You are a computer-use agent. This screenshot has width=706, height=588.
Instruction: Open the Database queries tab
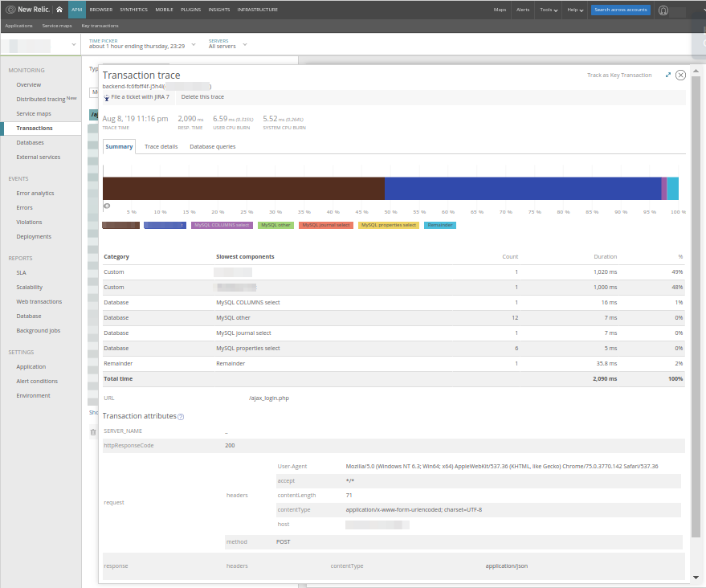pos(211,146)
